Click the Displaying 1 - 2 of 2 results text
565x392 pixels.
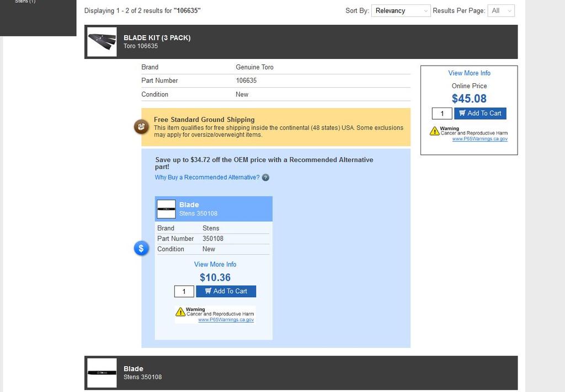coord(142,11)
